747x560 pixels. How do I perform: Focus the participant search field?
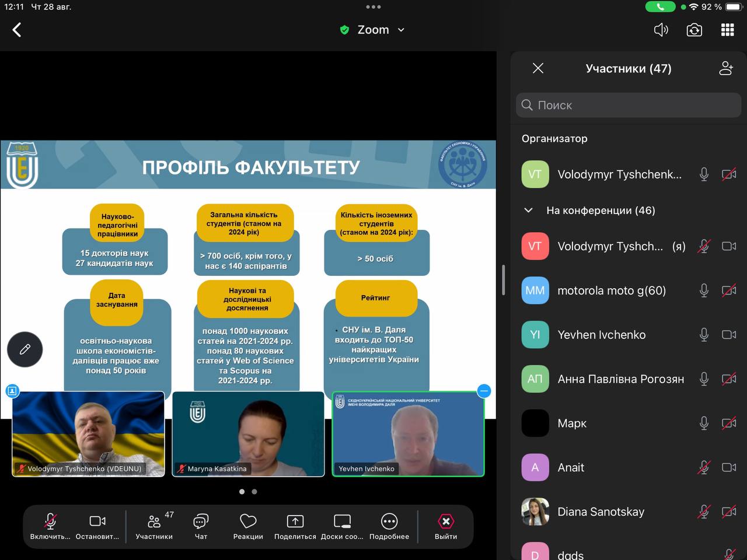pyautogui.click(x=629, y=105)
